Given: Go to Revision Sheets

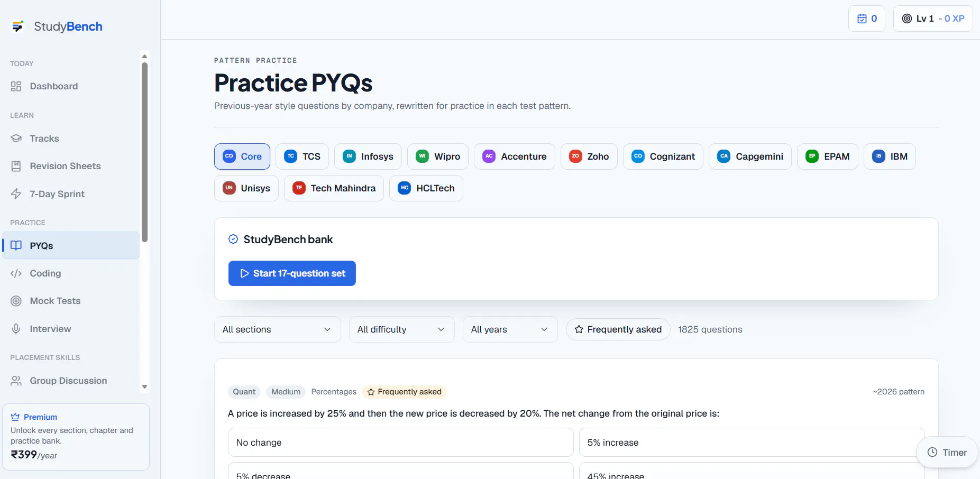Looking at the screenshot, I should click(70, 166).
